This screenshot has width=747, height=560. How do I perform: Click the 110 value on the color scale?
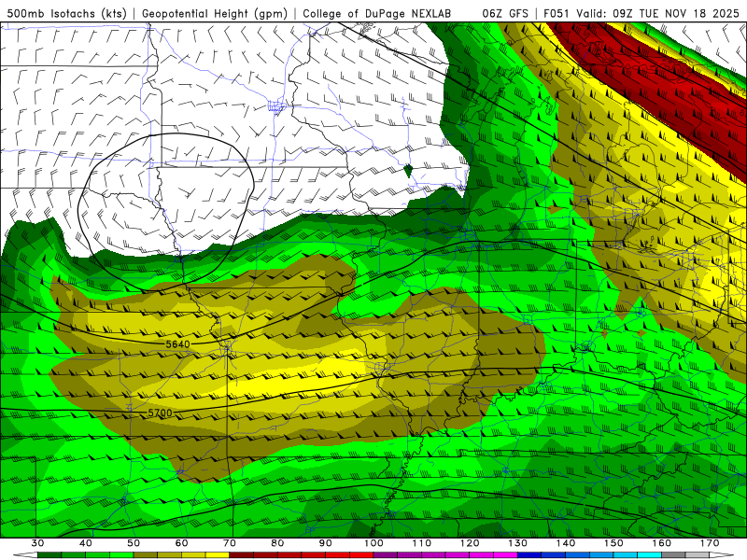point(422,543)
